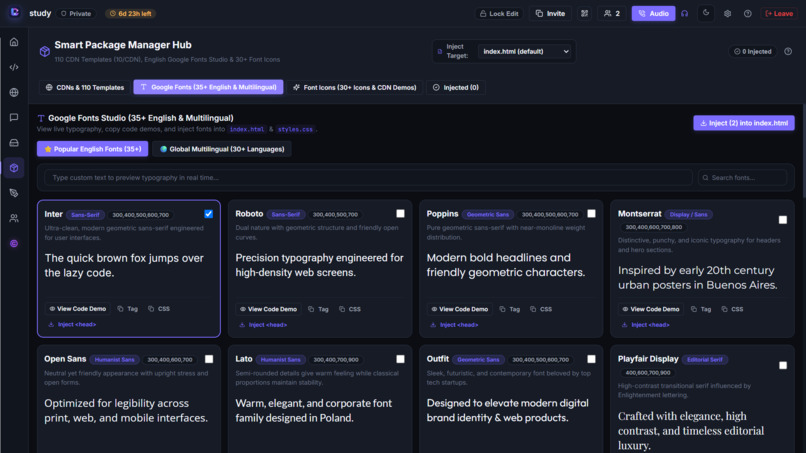
Task: Click the 0 Injected status badge
Action: (753, 51)
